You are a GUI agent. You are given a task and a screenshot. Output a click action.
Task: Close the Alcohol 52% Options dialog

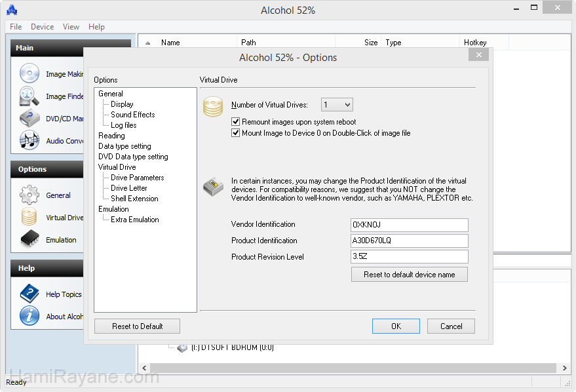[478, 55]
